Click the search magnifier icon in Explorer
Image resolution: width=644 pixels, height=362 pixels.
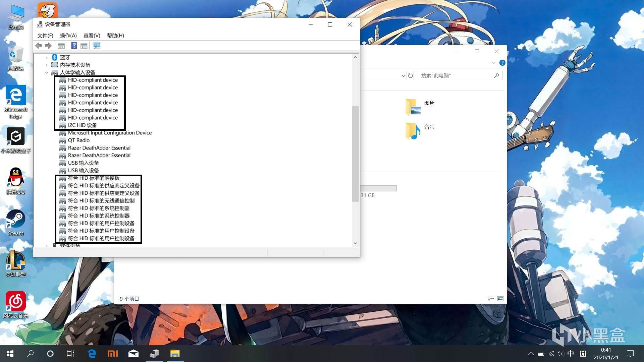tap(496, 76)
